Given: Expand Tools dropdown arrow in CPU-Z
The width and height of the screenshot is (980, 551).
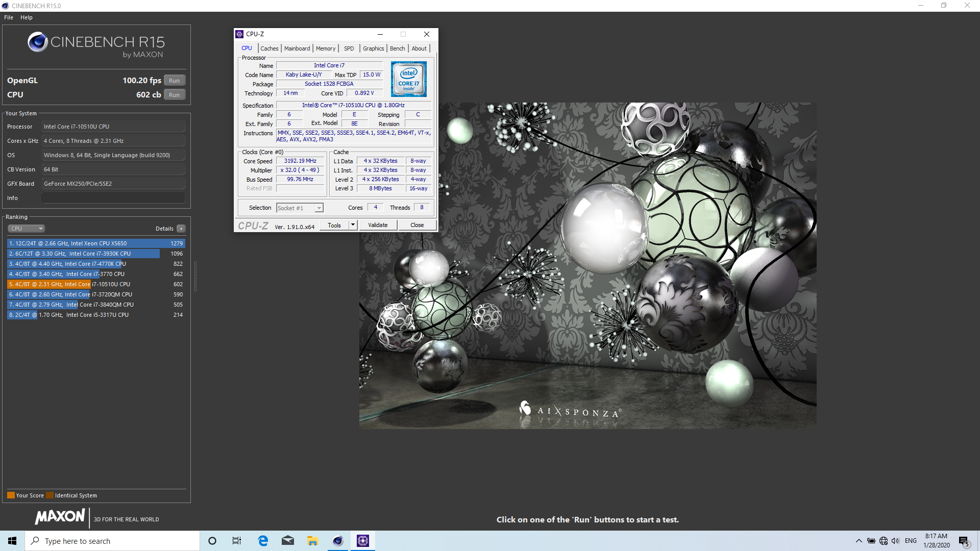Looking at the screenshot, I should (x=353, y=225).
